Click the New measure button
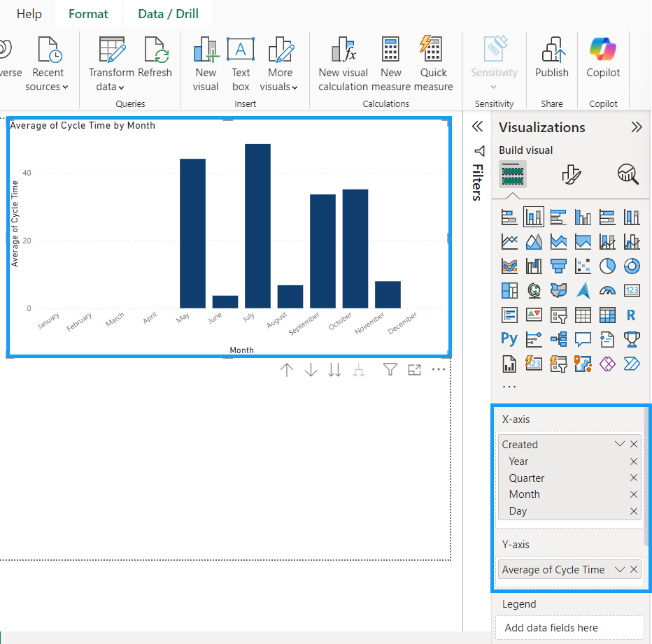Viewport: 652px width, 644px height. 391,64
